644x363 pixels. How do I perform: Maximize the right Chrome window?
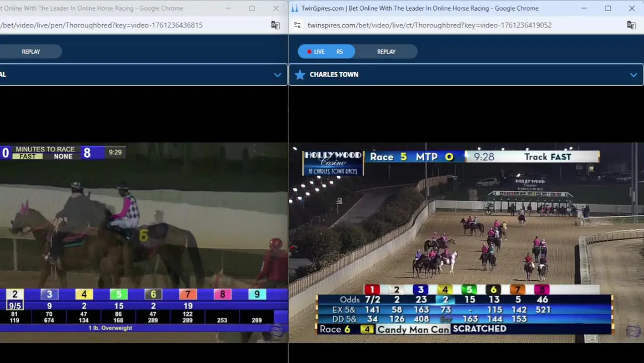pos(608,8)
